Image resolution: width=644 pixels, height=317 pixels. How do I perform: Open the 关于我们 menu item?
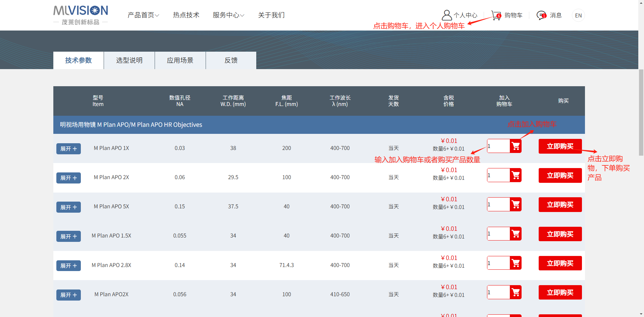(271, 15)
